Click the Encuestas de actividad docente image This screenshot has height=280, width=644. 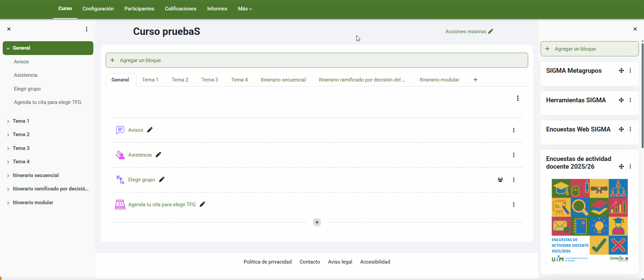click(590, 220)
